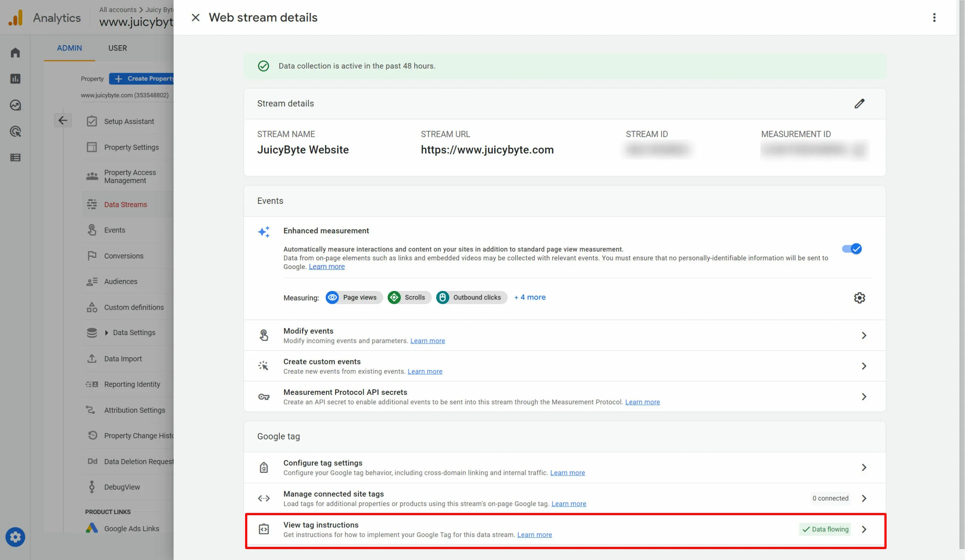Open the settings gear at bottom left
The width and height of the screenshot is (965, 560).
pos(15,537)
